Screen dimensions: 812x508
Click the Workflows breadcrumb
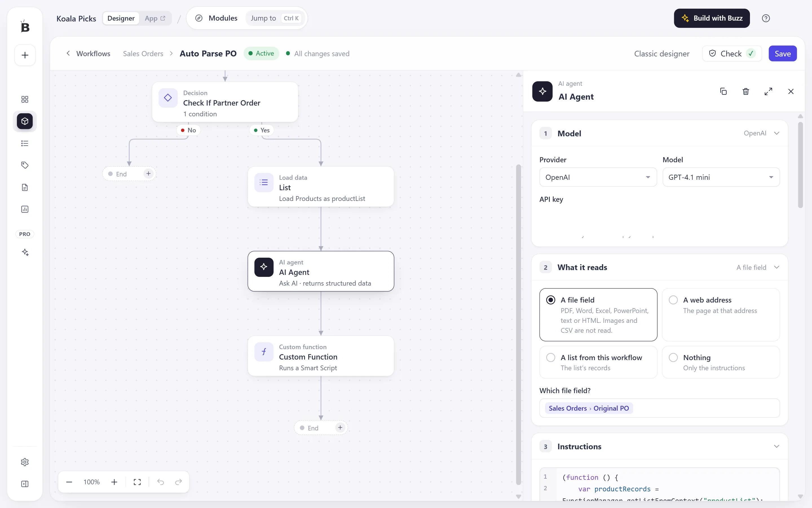(93, 54)
